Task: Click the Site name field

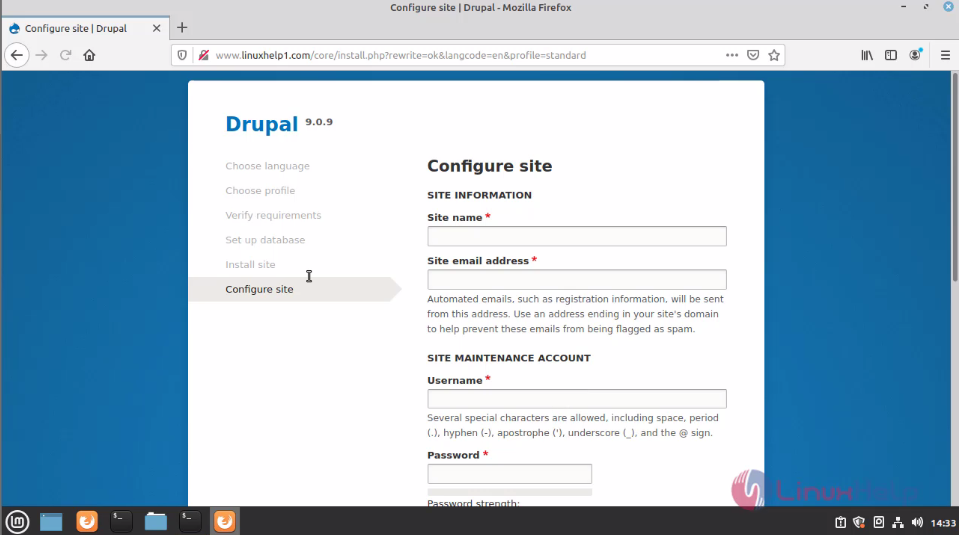Action: 577,237
